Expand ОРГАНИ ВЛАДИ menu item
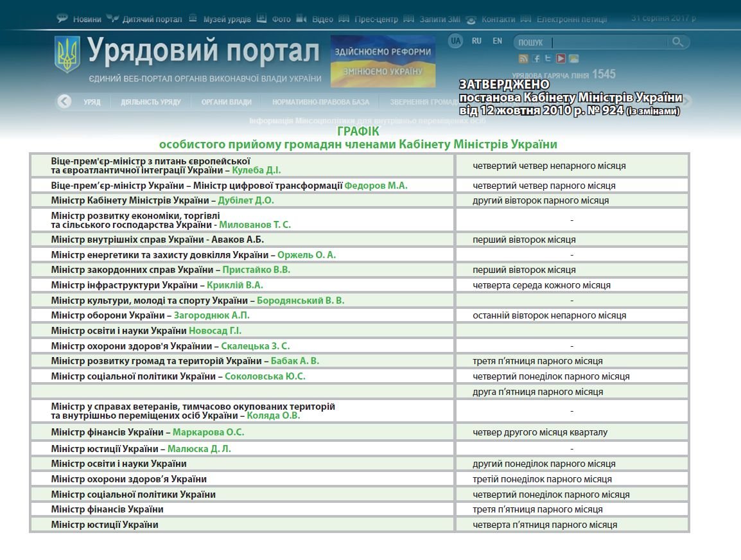Screen dimensions: 741x560 tap(226, 102)
